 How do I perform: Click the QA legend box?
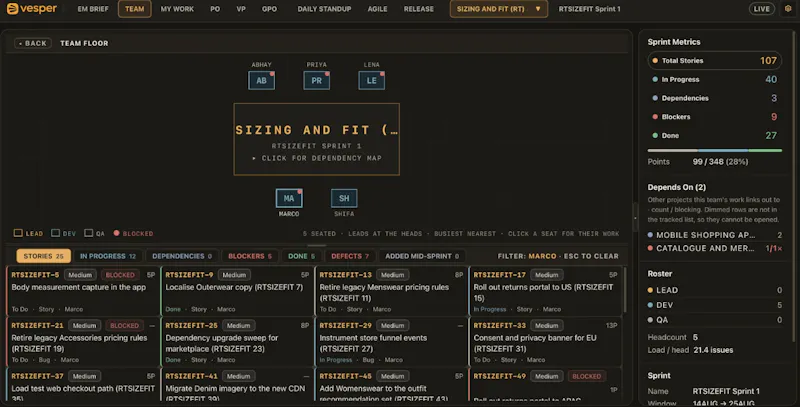[x=89, y=233]
